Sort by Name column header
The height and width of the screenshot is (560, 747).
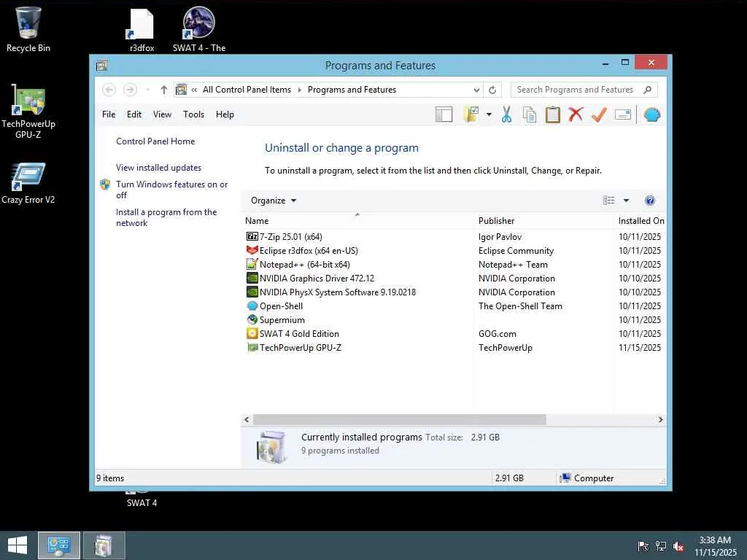coord(357,220)
